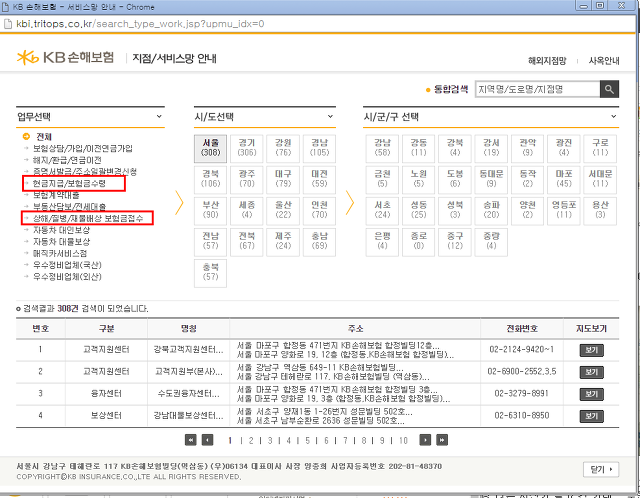Select 경남 (105) region tile
The width and height of the screenshot is (640, 498).
319,148
